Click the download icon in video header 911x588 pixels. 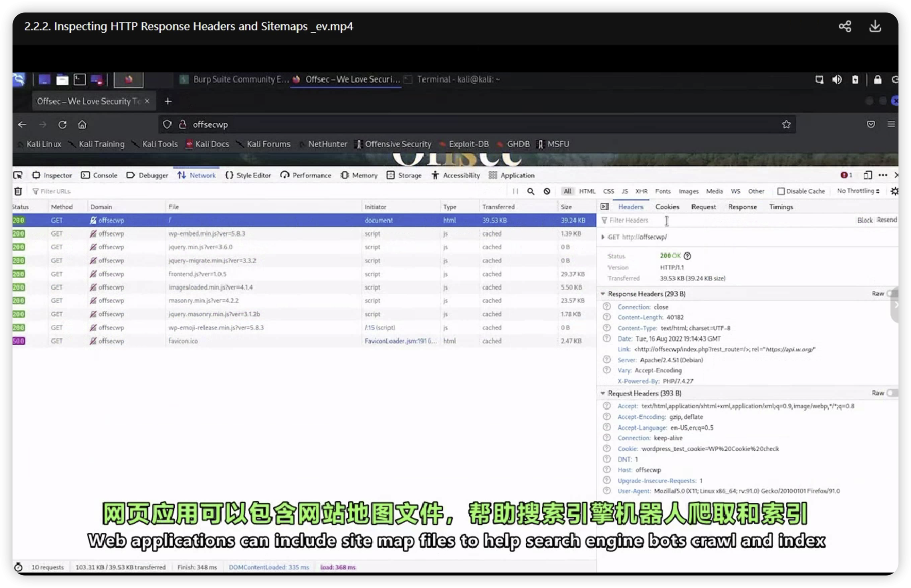pyautogui.click(x=875, y=26)
